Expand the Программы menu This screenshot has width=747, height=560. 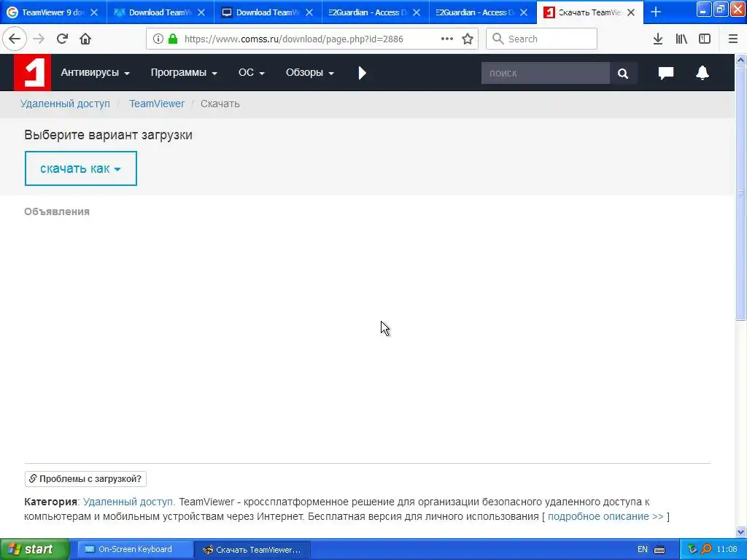pyautogui.click(x=184, y=72)
